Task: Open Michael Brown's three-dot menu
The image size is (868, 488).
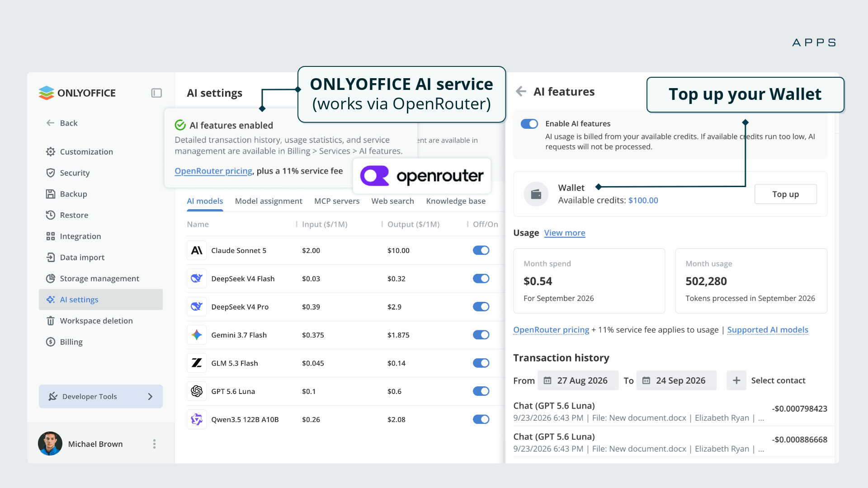Action: coord(155,444)
